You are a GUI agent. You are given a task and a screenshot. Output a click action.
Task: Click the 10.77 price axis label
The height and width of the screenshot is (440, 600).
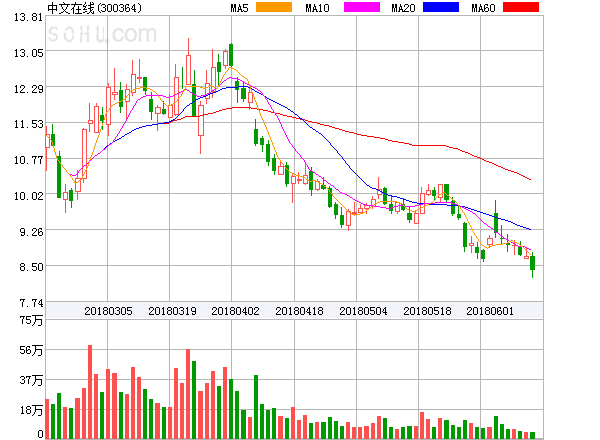click(28, 160)
